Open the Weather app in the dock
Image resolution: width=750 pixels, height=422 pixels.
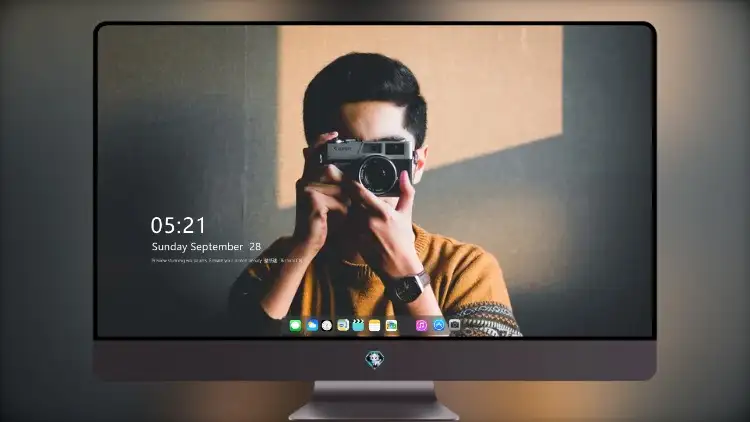[312, 325]
